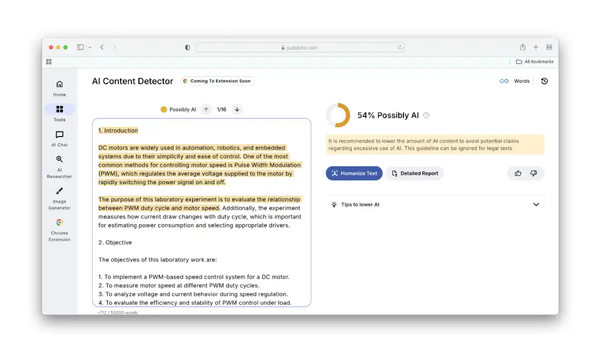Click the 54% circular progress ring
600x364 pixels.
coord(338,115)
